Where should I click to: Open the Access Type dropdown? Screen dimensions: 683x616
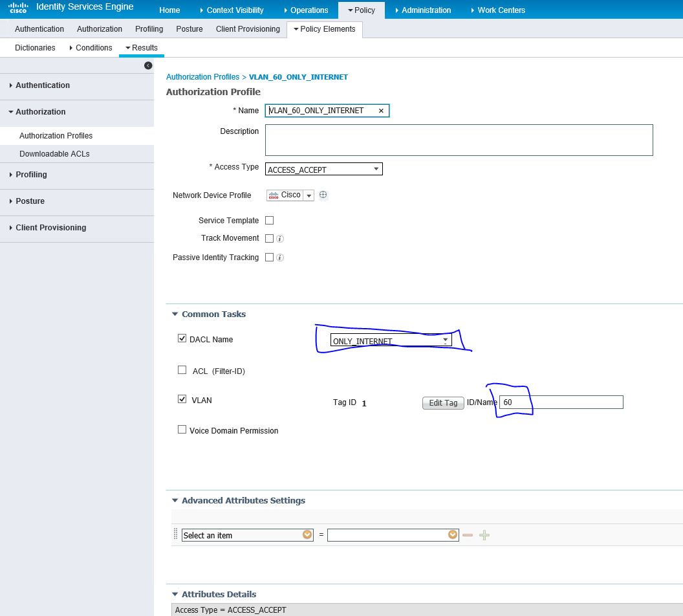323,169
